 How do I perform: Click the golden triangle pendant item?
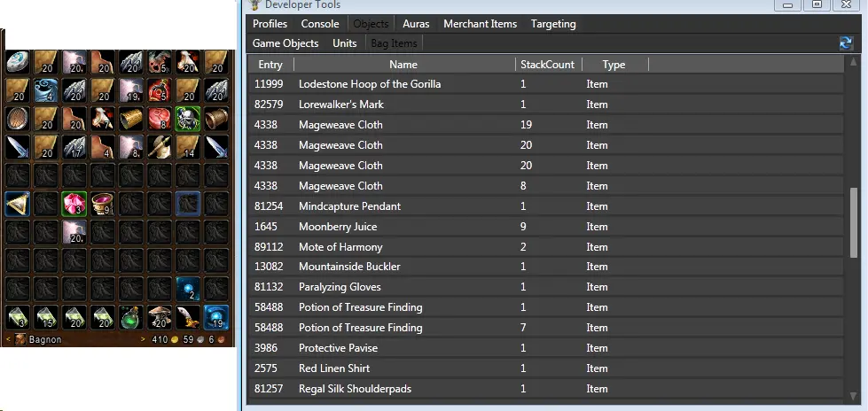[x=18, y=204]
